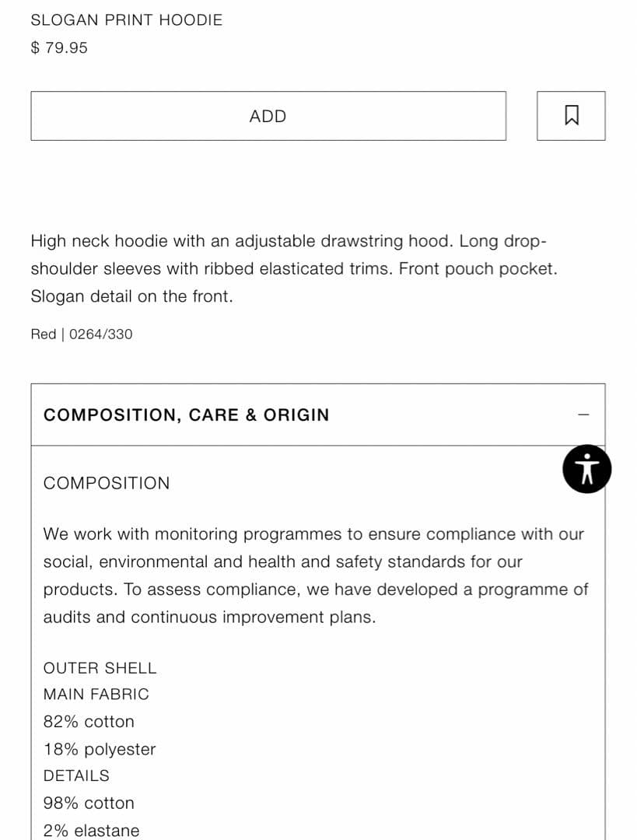Viewport: 637px width, 840px height.
Task: Save the hoodie with the bookmark icon
Action: (x=571, y=116)
